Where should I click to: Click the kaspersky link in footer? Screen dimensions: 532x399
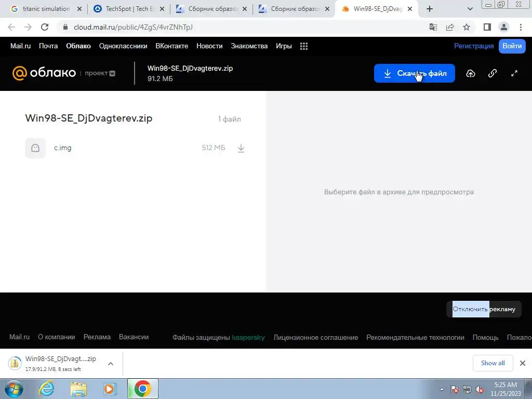248,338
